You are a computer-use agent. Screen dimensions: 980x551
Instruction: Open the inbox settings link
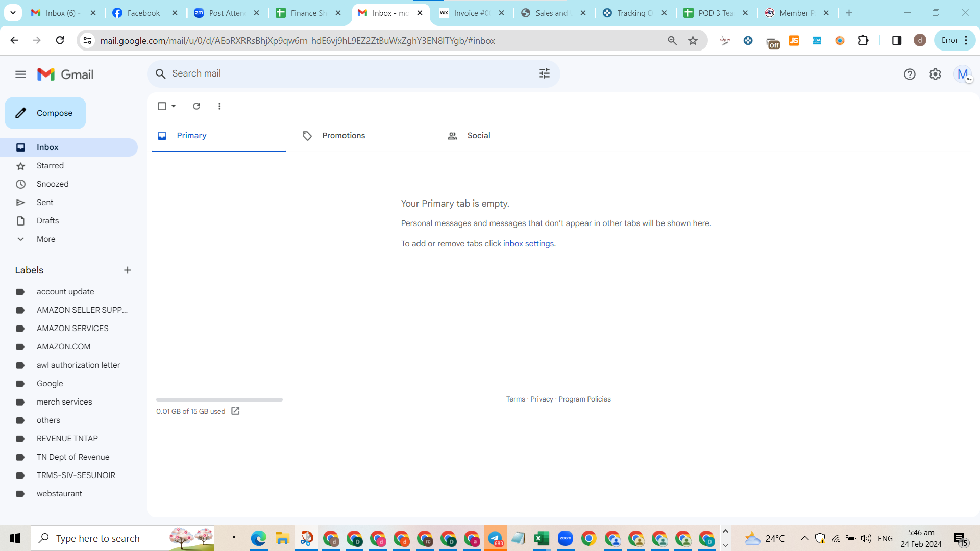[x=528, y=244]
